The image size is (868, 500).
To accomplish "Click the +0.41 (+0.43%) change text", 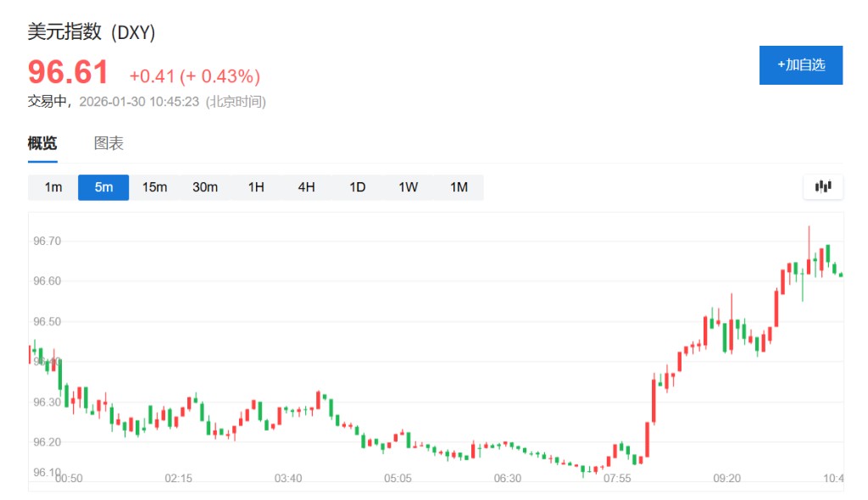I will 194,76.
